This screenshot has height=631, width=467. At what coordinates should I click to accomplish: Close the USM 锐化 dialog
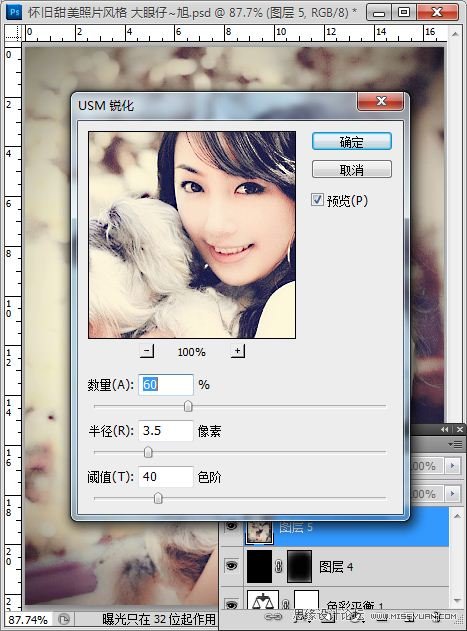381,101
